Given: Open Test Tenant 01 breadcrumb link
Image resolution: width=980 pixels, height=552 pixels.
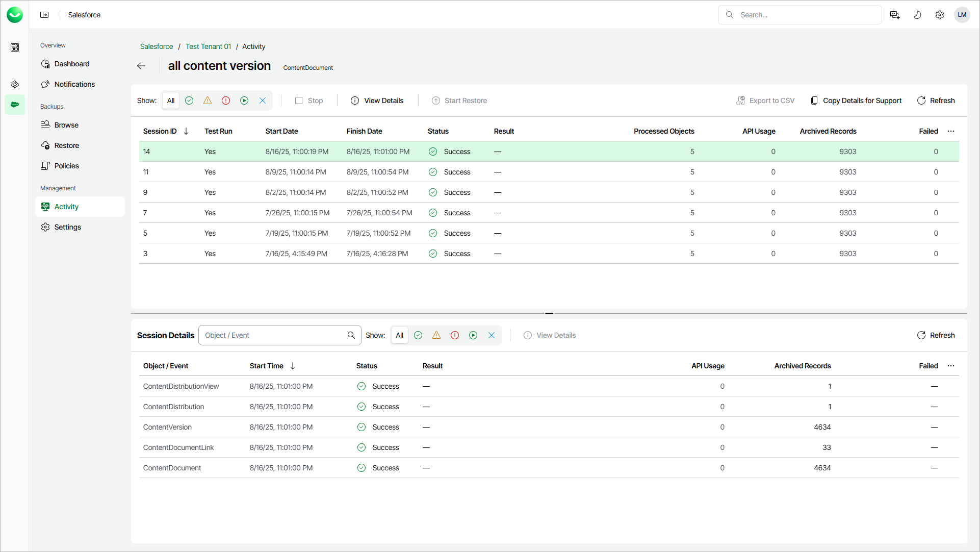Looking at the screenshot, I should click(x=208, y=46).
